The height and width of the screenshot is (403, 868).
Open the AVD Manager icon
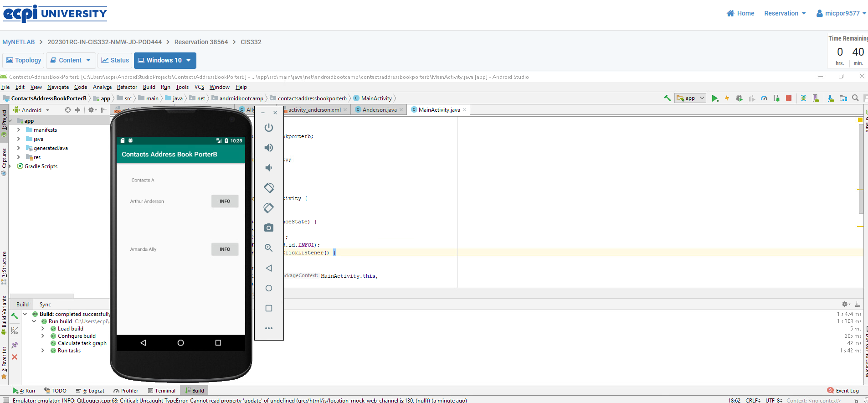(x=816, y=98)
